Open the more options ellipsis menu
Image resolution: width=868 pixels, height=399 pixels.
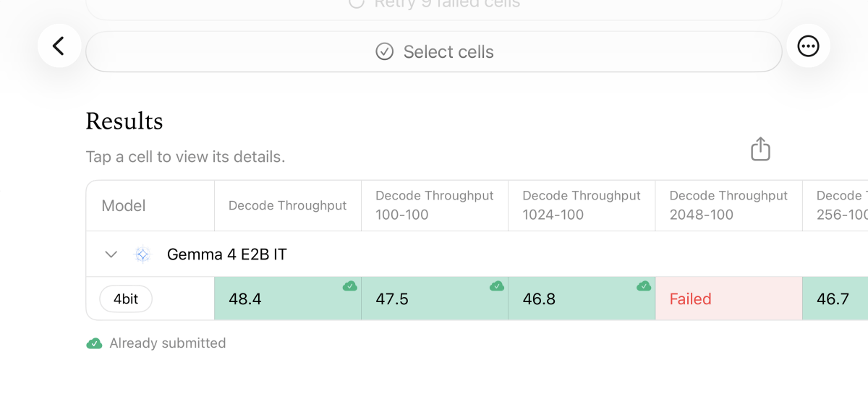tap(808, 46)
